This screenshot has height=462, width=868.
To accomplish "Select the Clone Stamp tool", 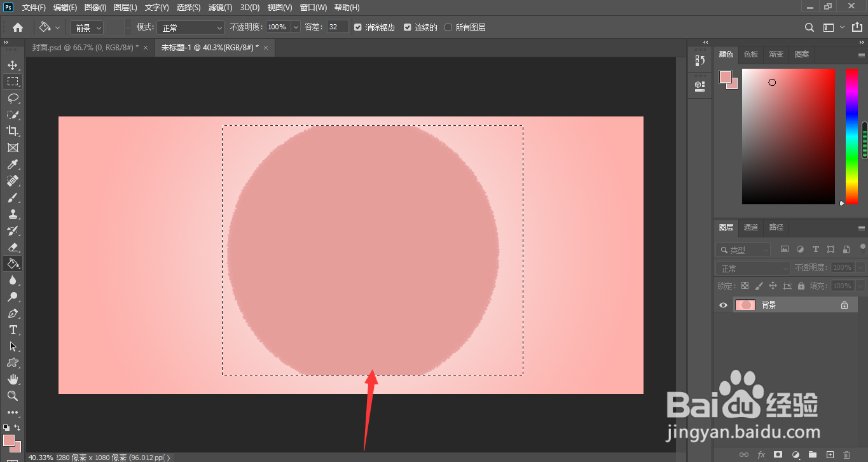I will [x=13, y=214].
